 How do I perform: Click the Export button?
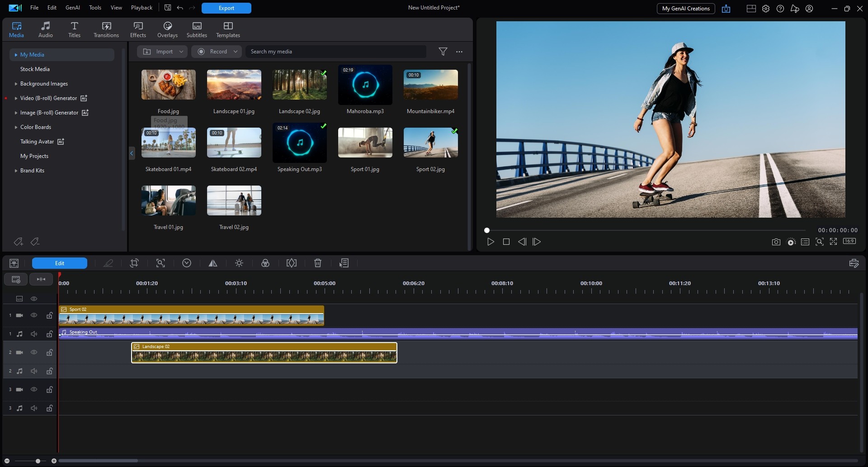tap(226, 8)
